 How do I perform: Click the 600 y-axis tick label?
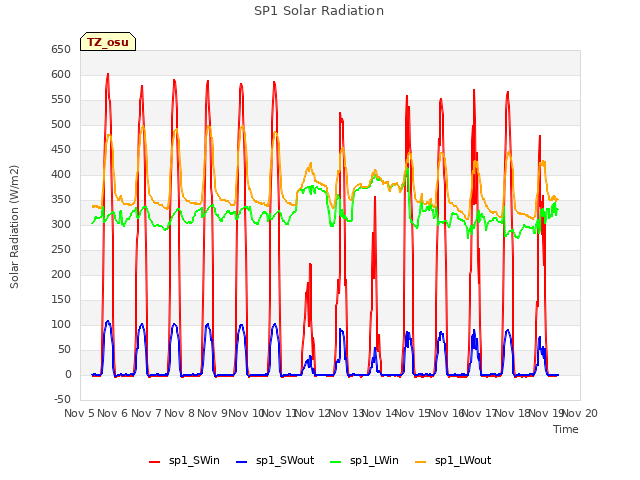[x=61, y=74]
